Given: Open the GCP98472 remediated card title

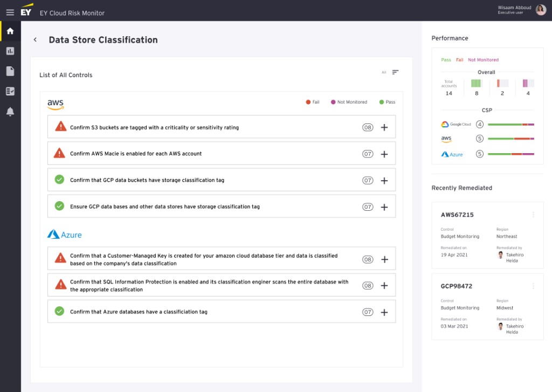Looking at the screenshot, I should tap(457, 286).
